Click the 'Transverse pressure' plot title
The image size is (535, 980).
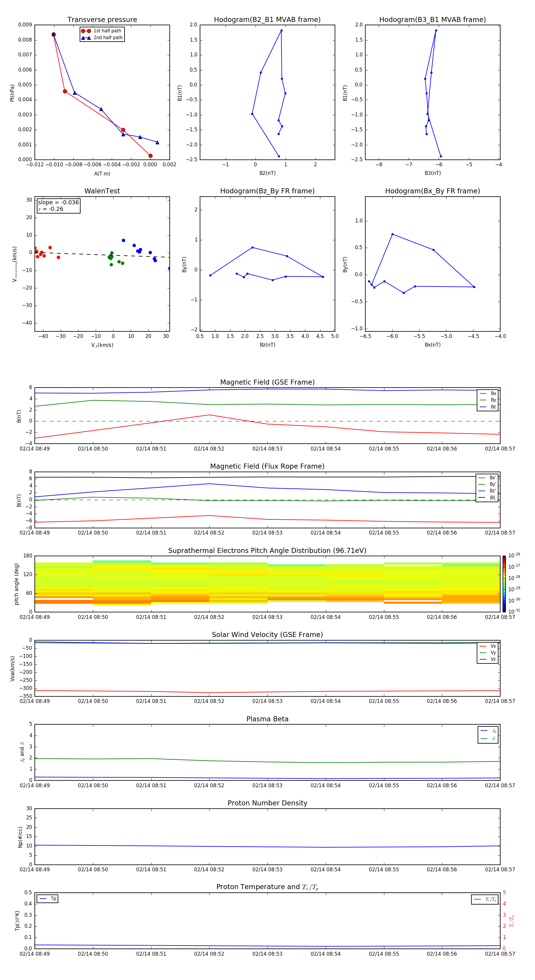pyautogui.click(x=102, y=20)
